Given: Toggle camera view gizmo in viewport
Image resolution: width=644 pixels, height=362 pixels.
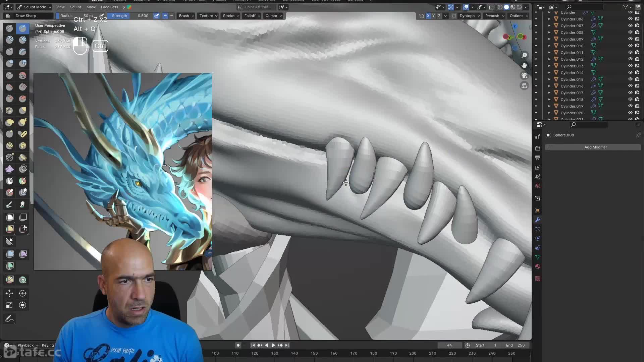Looking at the screenshot, I should tap(524, 75).
